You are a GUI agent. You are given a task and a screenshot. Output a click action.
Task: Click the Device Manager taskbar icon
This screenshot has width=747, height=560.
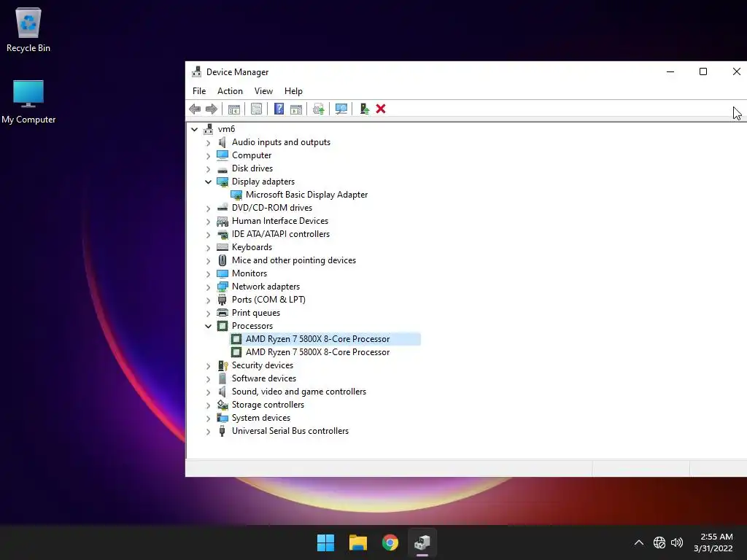tap(422, 542)
